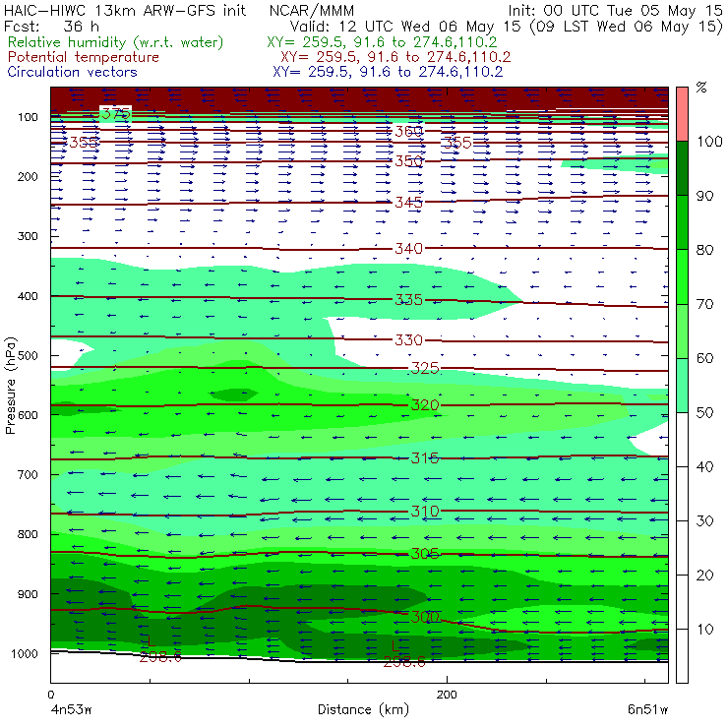Screen dimensions: 728x728
Task: Click the '900' pressure axis tick label
Action: coord(28,594)
